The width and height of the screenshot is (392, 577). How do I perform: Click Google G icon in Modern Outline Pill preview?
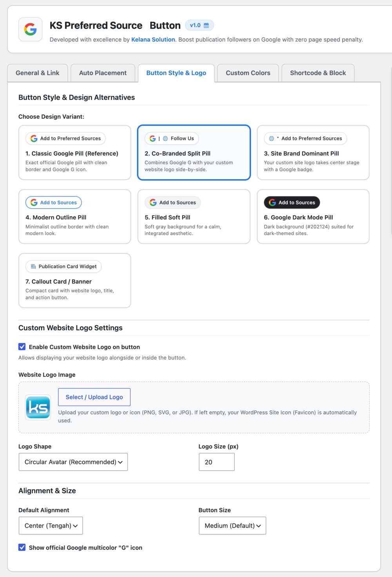(34, 202)
